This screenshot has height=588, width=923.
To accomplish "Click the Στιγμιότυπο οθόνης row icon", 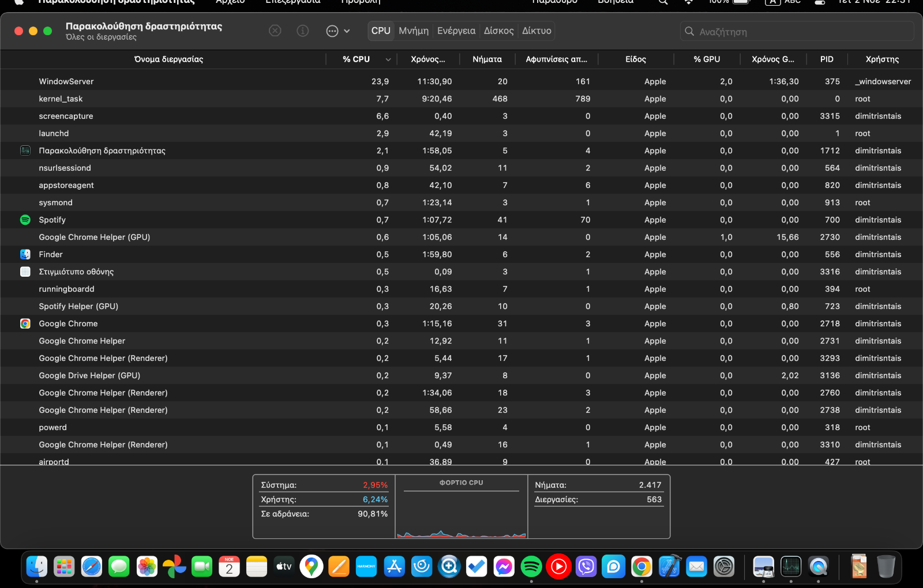I will (x=25, y=272).
